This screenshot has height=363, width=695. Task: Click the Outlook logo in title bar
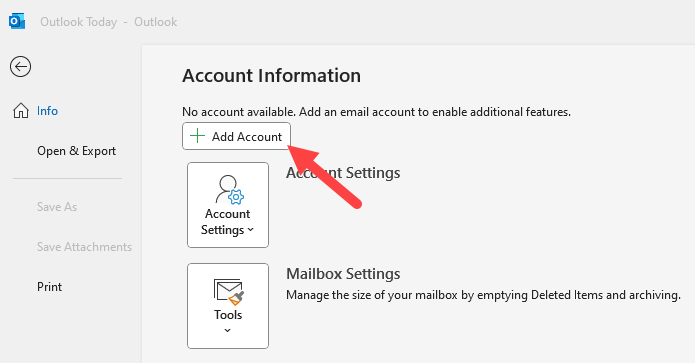[x=17, y=21]
